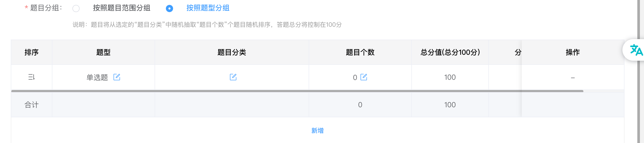
Task: Click the 按照题目范围分组 label text
Action: pos(122,8)
